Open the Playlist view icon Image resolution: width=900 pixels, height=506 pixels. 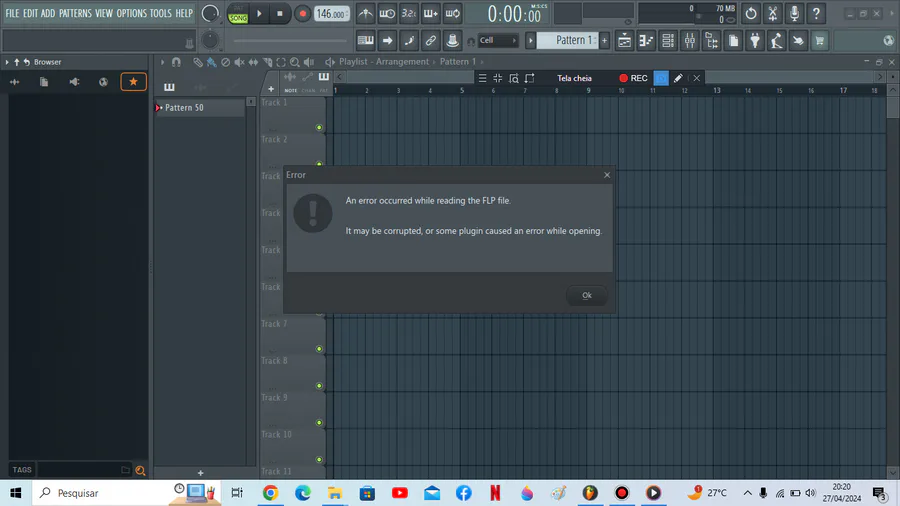click(624, 40)
